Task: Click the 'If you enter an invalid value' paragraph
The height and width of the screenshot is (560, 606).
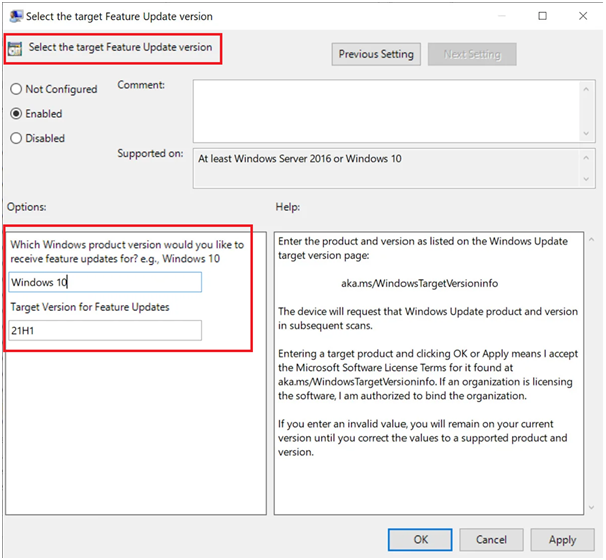Action: tap(422, 438)
